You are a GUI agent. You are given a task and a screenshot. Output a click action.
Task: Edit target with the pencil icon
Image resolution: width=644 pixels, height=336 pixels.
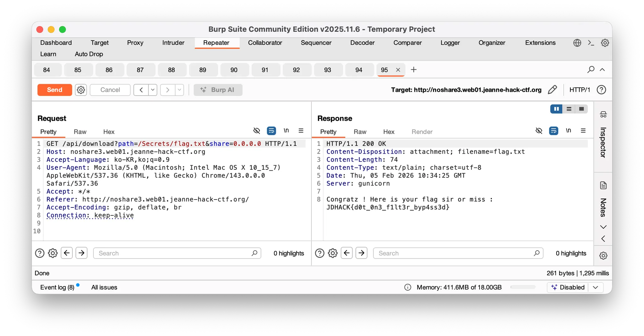pyautogui.click(x=552, y=90)
